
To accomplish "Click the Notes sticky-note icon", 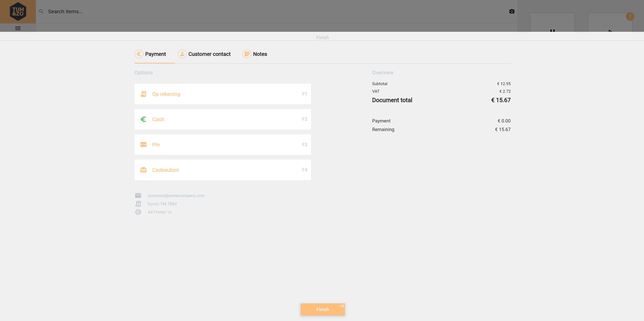I will click(246, 54).
